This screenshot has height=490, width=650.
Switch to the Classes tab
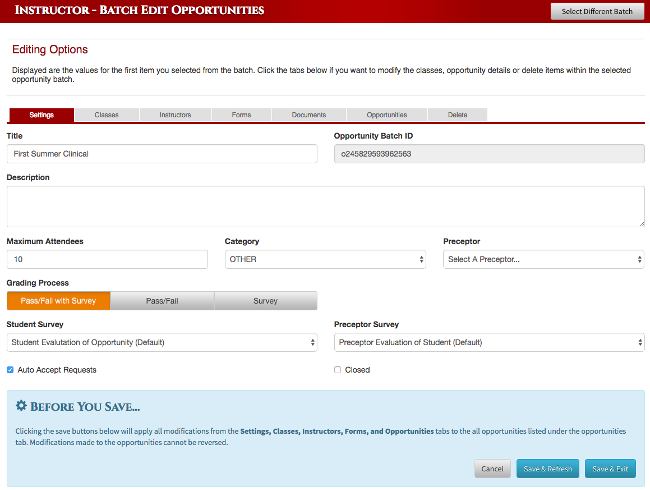tap(107, 115)
